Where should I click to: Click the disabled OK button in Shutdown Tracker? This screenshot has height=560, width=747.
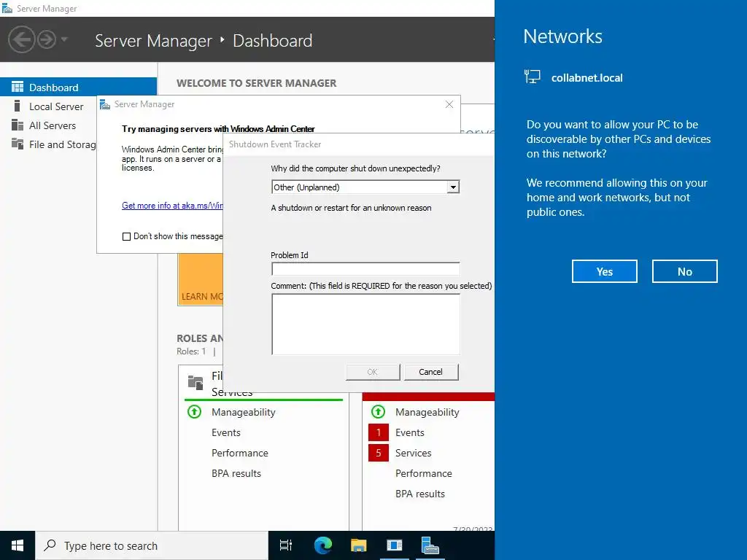[373, 372]
